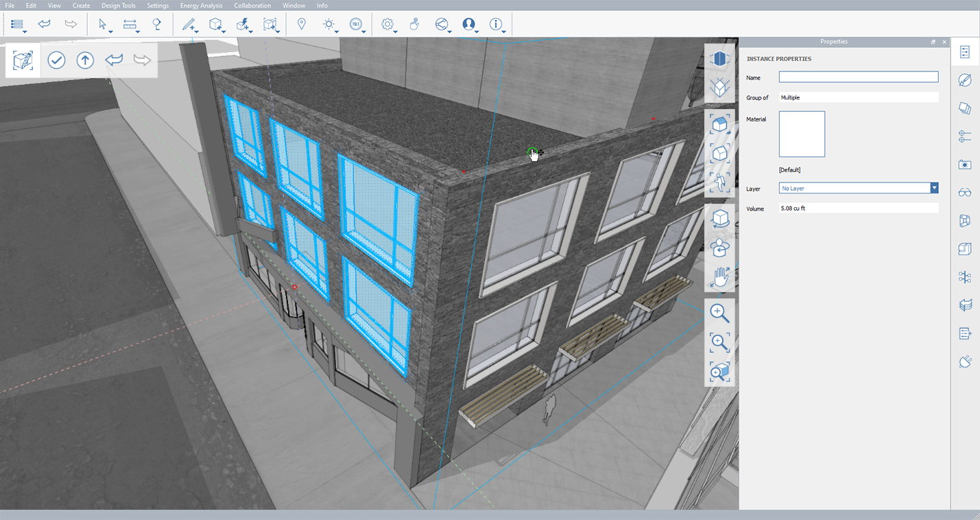The image size is (980, 520).
Task: Open the Collaboration menu
Action: pyautogui.click(x=252, y=5)
